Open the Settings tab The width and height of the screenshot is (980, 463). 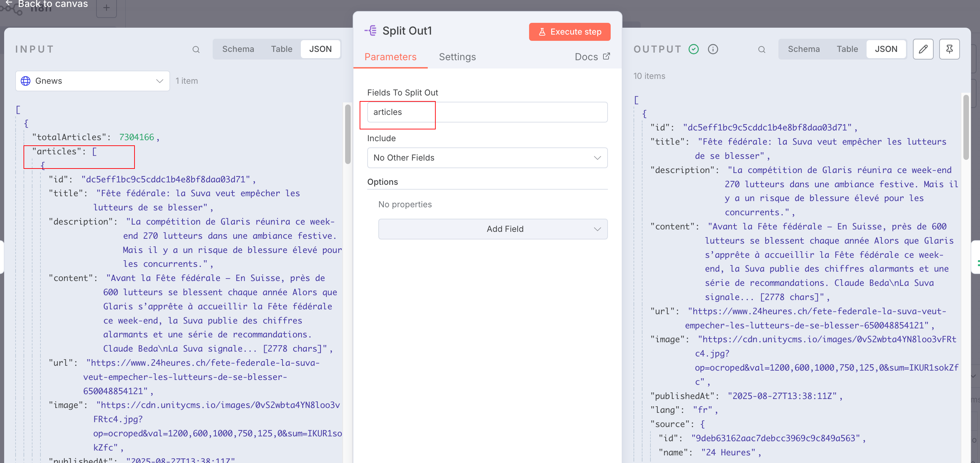pos(457,57)
